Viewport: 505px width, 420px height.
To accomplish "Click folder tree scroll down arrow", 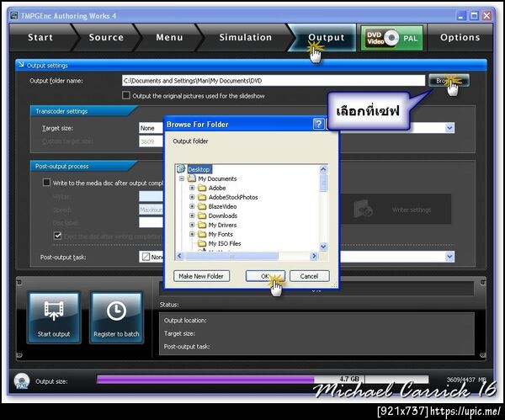I will (323, 247).
